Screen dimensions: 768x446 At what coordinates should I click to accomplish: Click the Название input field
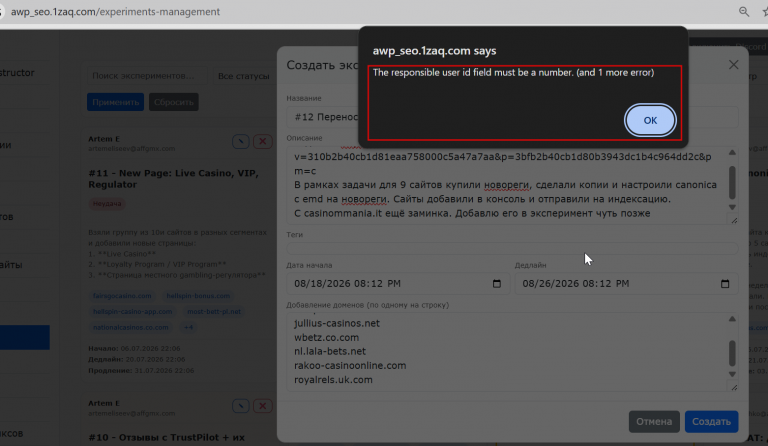click(512, 117)
